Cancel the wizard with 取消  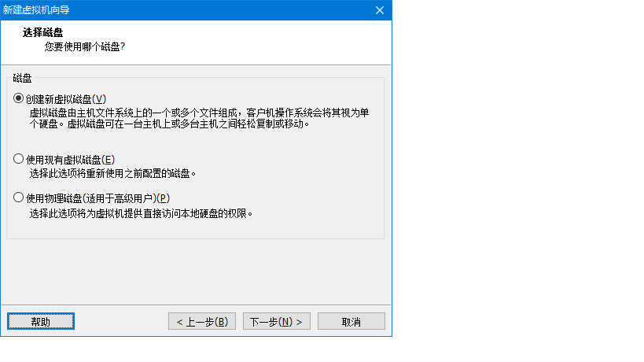(351, 321)
